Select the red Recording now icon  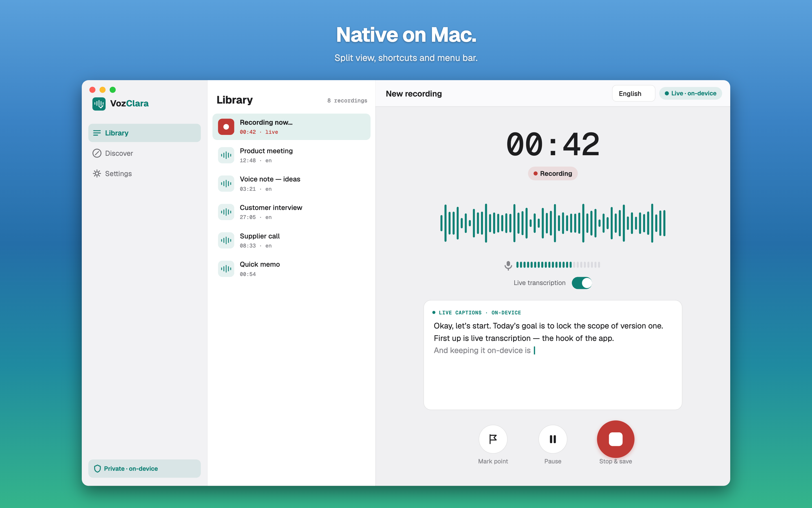click(x=226, y=127)
